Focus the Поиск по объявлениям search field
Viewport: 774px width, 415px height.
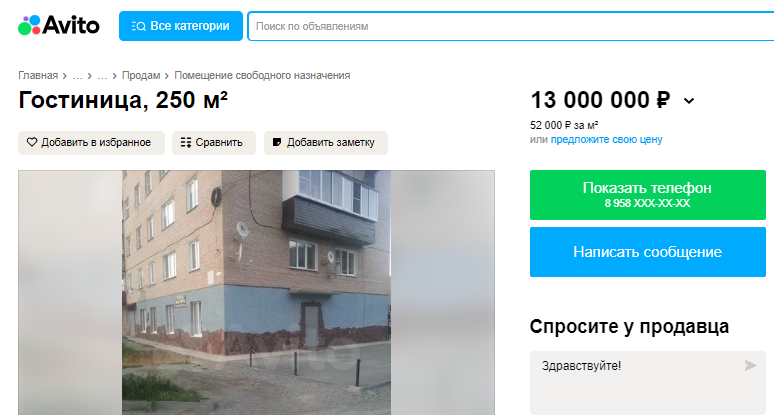(x=511, y=26)
